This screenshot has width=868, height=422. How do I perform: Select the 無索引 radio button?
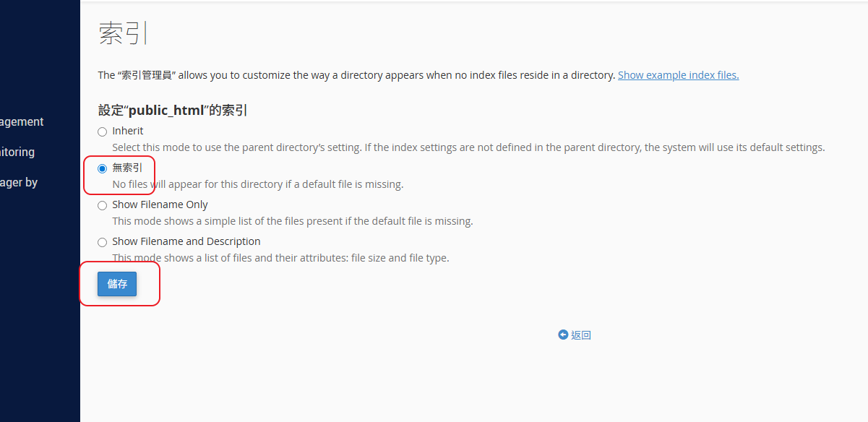pyautogui.click(x=102, y=168)
